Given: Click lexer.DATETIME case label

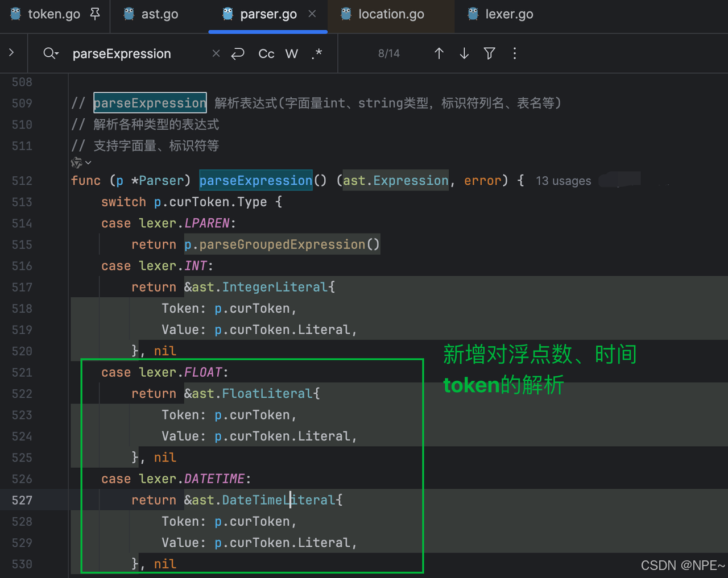Looking at the screenshot, I should (192, 479).
